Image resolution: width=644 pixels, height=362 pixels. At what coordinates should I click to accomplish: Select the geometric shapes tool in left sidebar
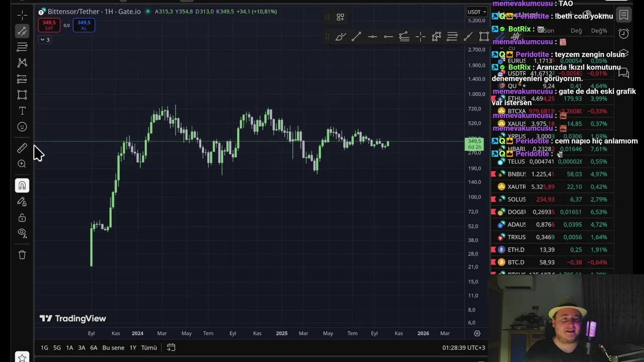[22, 95]
